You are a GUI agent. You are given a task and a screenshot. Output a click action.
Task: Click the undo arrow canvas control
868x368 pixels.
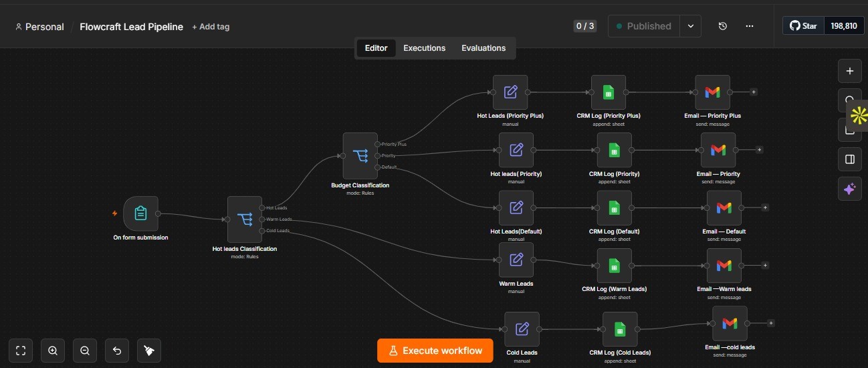pos(117,350)
